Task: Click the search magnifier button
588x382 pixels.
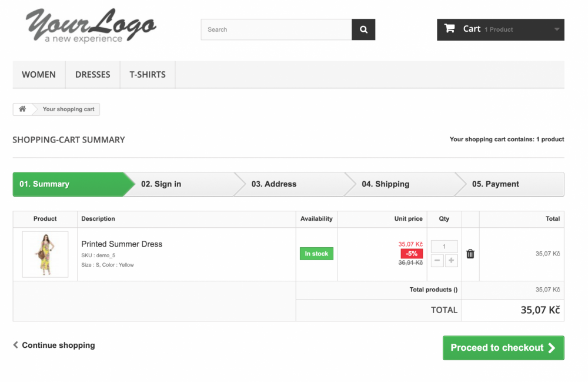Action: pyautogui.click(x=363, y=29)
